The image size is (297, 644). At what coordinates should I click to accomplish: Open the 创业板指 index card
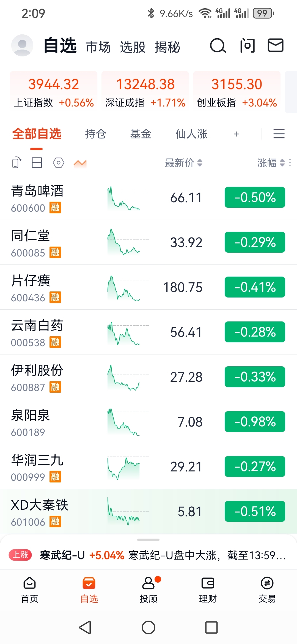click(237, 91)
